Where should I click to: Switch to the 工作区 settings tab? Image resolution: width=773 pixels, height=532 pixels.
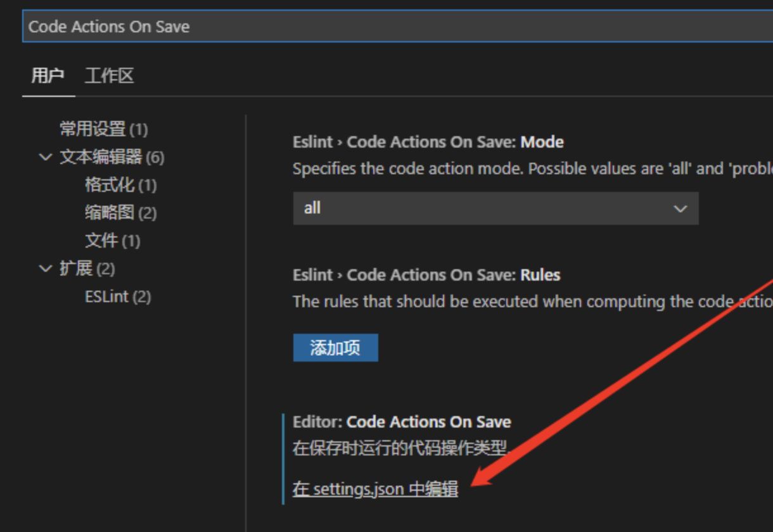coord(109,77)
